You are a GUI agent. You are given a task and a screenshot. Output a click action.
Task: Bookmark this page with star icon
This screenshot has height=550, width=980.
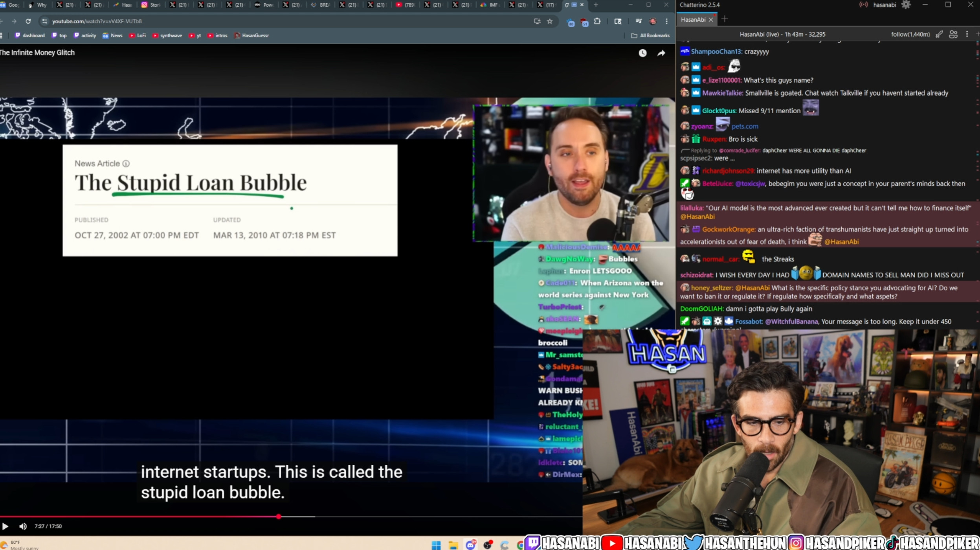tap(550, 21)
